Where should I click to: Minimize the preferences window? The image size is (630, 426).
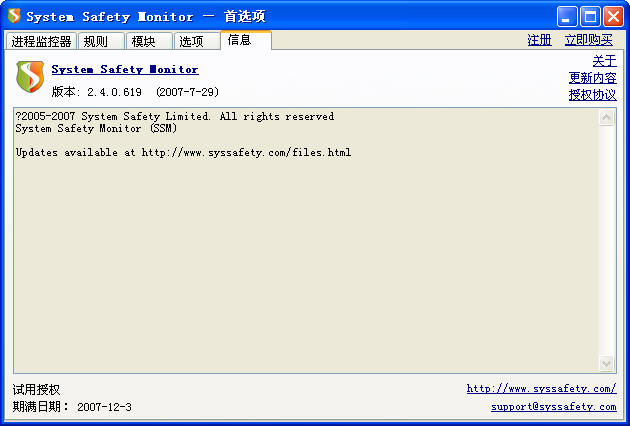pos(567,17)
